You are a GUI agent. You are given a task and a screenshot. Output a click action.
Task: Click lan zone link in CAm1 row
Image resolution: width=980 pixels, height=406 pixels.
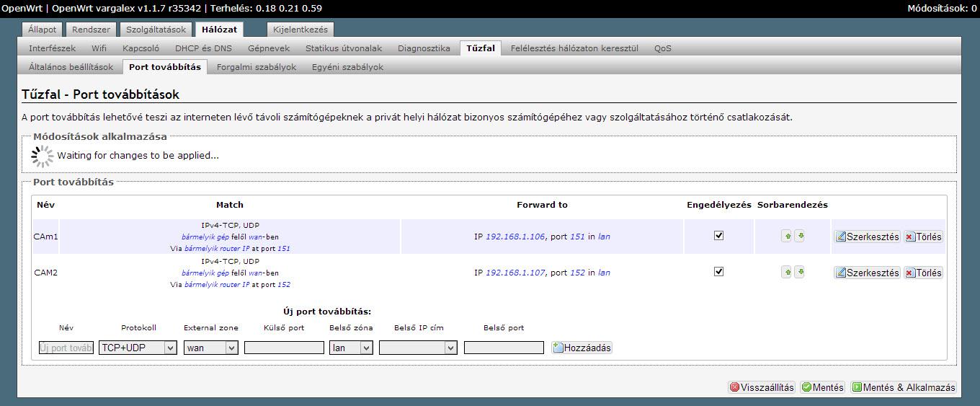point(604,237)
